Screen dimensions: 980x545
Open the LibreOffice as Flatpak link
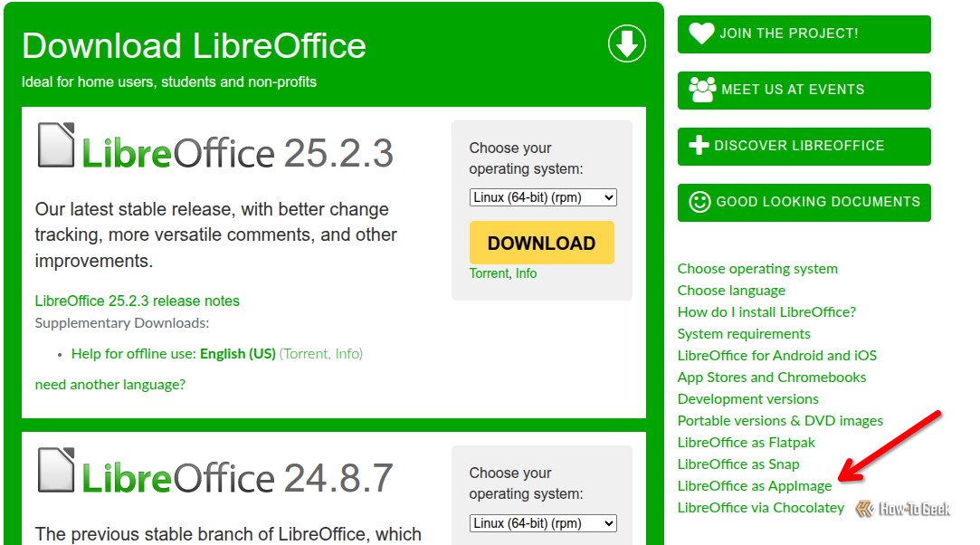click(x=747, y=443)
